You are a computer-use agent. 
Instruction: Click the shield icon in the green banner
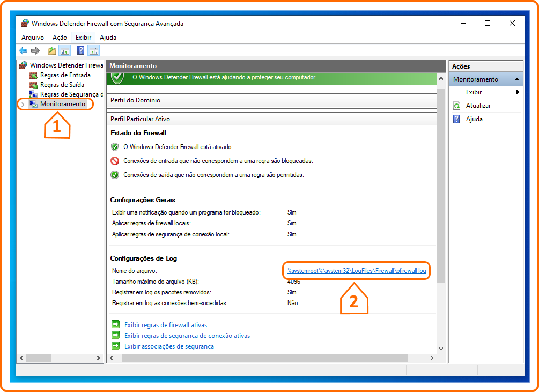click(117, 78)
